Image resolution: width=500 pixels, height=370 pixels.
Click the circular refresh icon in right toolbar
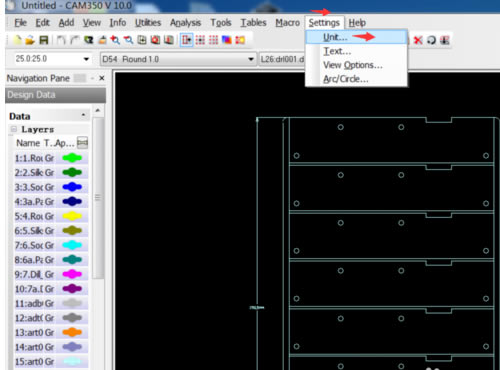[431, 40]
